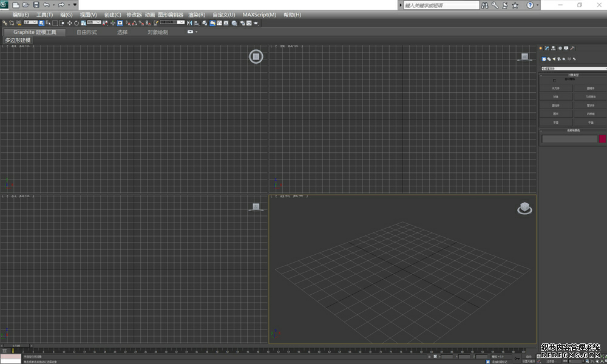
Task: Select the Bind to Space Warp tool
Action: click(x=18, y=23)
